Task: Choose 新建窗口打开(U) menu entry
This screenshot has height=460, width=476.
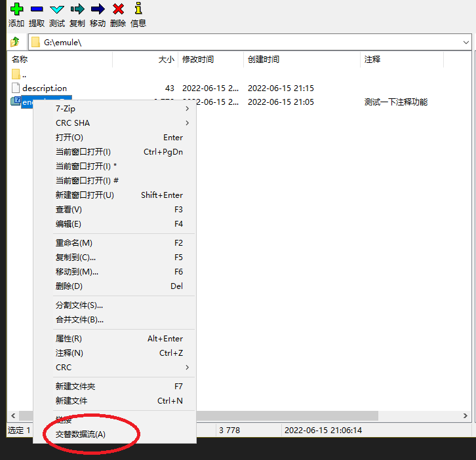Action: 115,195
